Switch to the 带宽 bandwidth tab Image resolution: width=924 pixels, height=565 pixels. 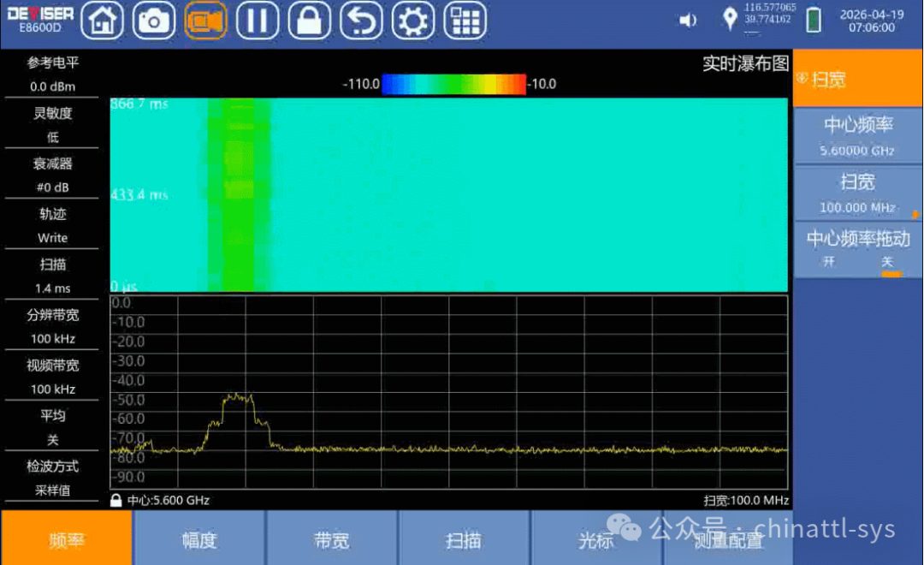[x=331, y=539]
